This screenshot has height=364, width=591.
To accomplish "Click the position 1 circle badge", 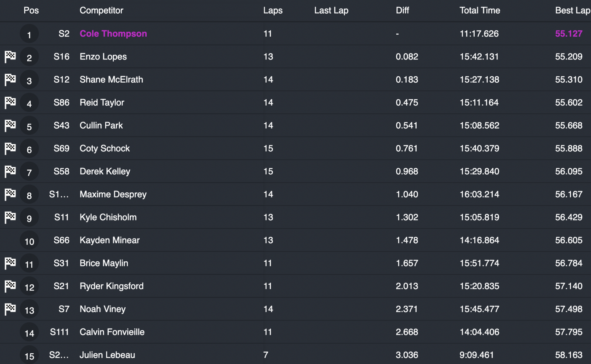I will point(29,34).
